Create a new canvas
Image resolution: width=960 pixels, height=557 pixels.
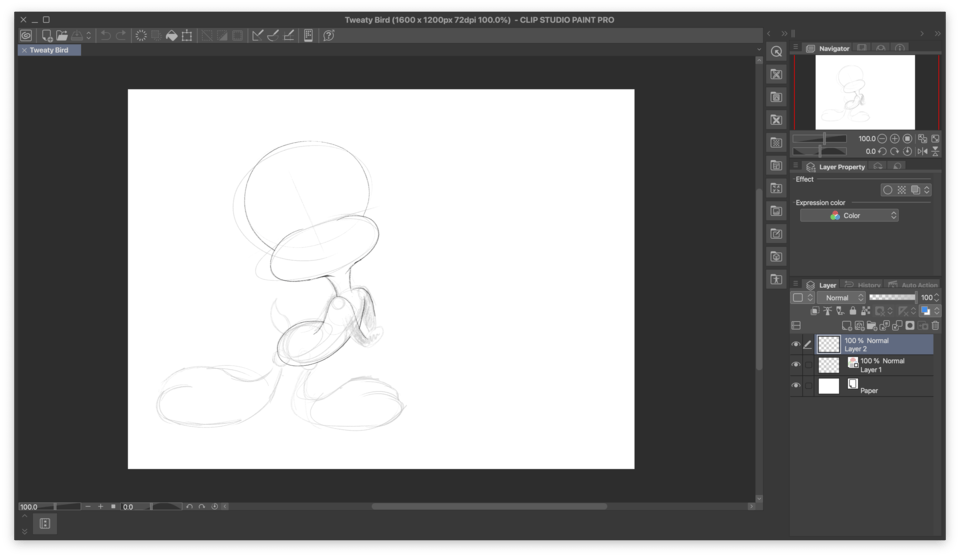point(47,36)
